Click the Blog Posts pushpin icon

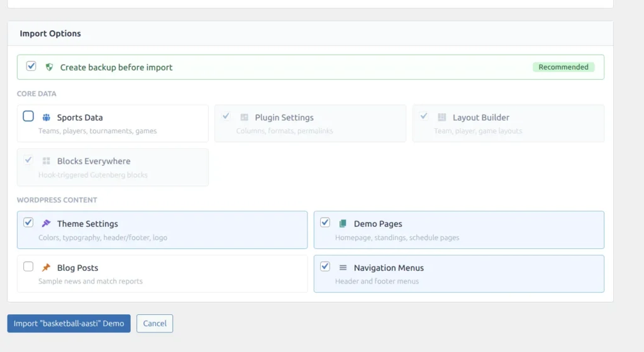coord(47,268)
